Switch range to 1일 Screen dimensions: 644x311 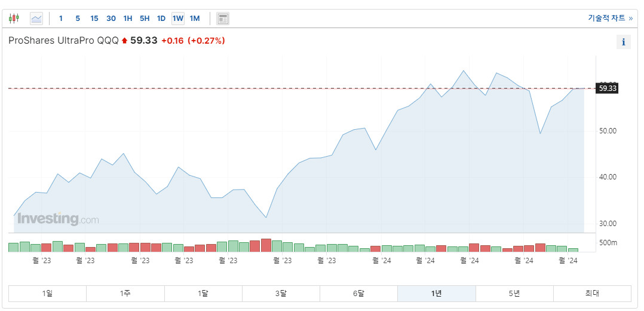click(x=48, y=294)
